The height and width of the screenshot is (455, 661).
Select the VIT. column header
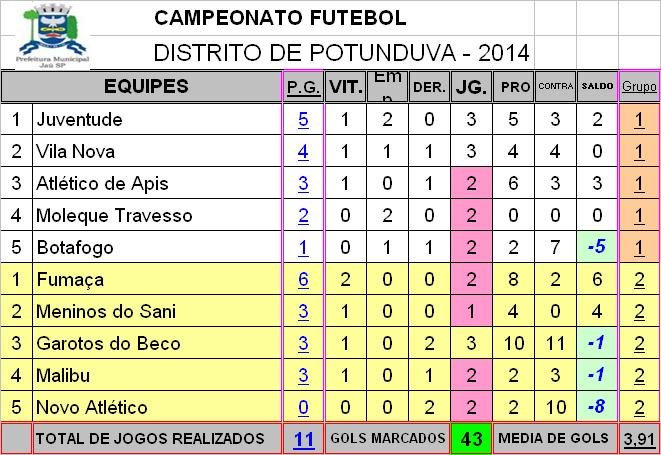click(x=345, y=87)
